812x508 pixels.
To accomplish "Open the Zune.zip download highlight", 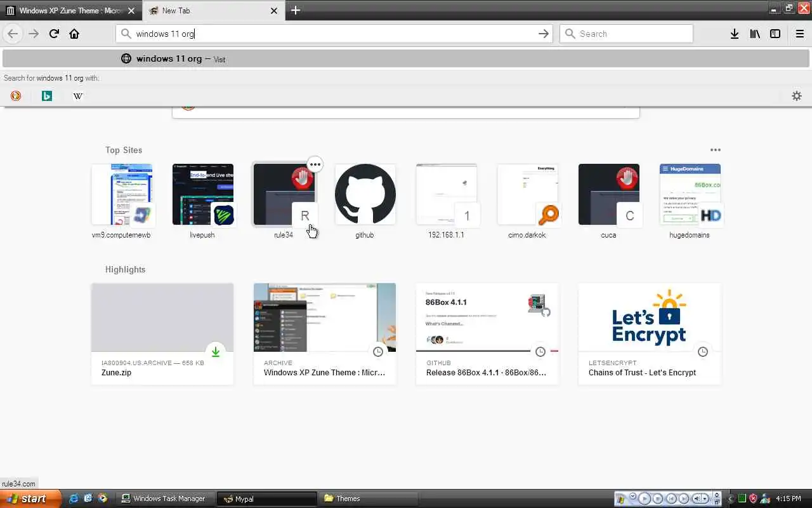I will tap(162, 334).
